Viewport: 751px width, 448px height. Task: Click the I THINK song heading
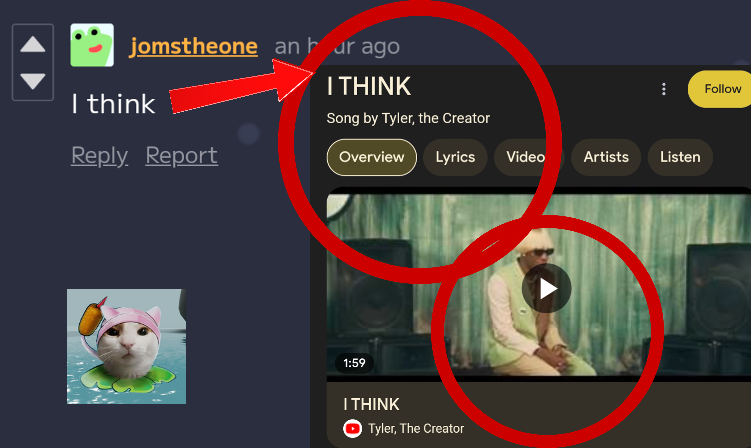(x=369, y=87)
